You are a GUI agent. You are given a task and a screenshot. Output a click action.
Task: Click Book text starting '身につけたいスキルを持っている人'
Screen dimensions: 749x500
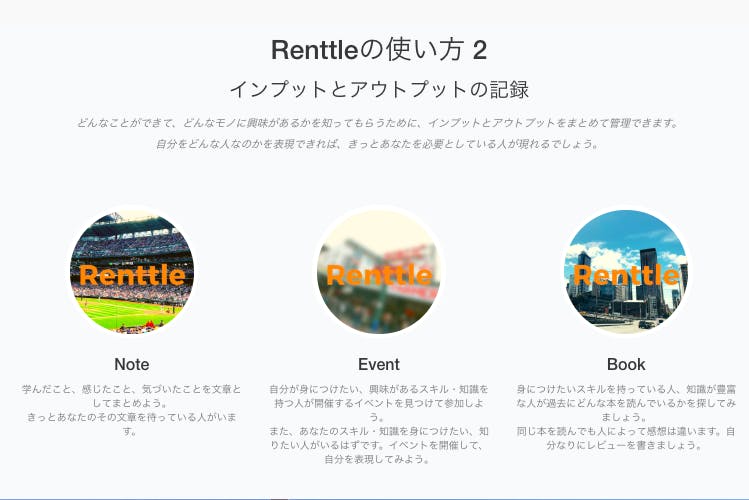626,394
